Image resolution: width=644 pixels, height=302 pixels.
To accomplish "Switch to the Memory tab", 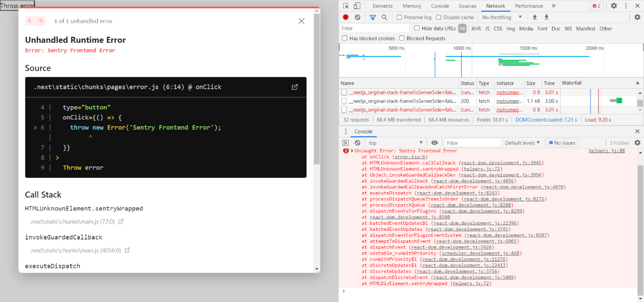I will click(x=412, y=6).
